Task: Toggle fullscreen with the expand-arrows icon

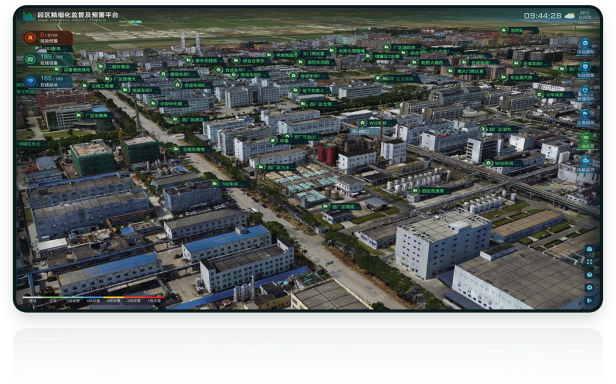Action: [589, 262]
